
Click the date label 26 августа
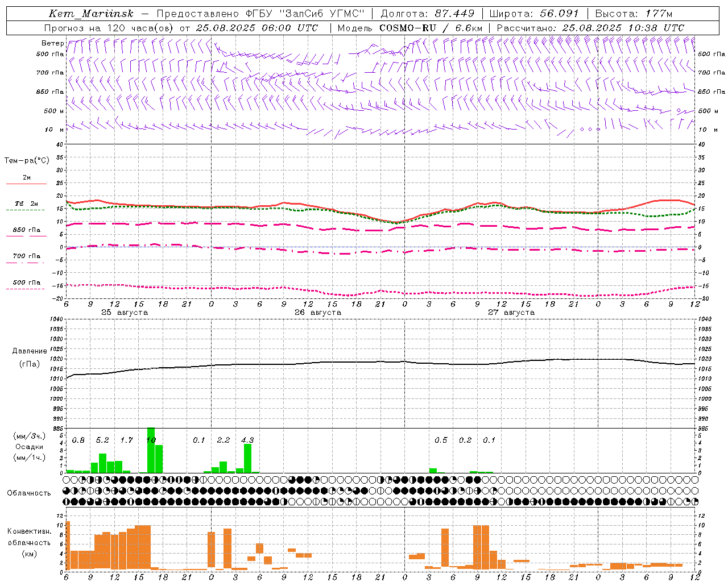tap(318, 313)
